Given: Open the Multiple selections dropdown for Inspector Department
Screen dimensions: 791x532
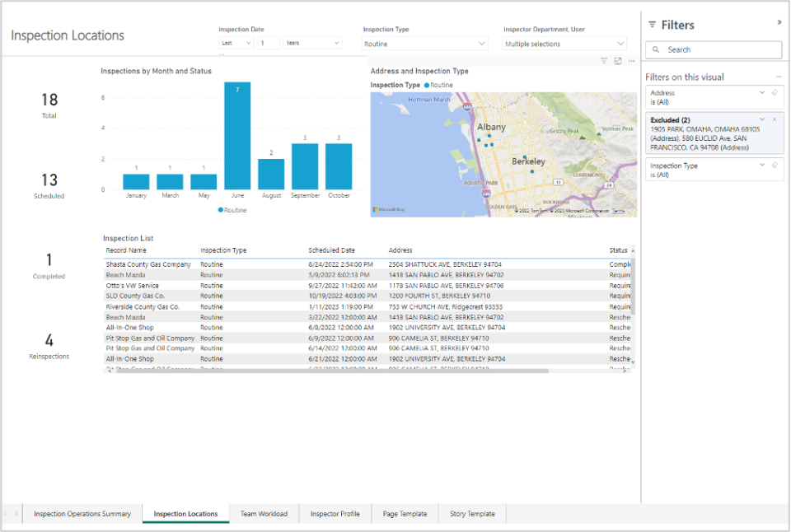Looking at the screenshot, I should coord(564,42).
